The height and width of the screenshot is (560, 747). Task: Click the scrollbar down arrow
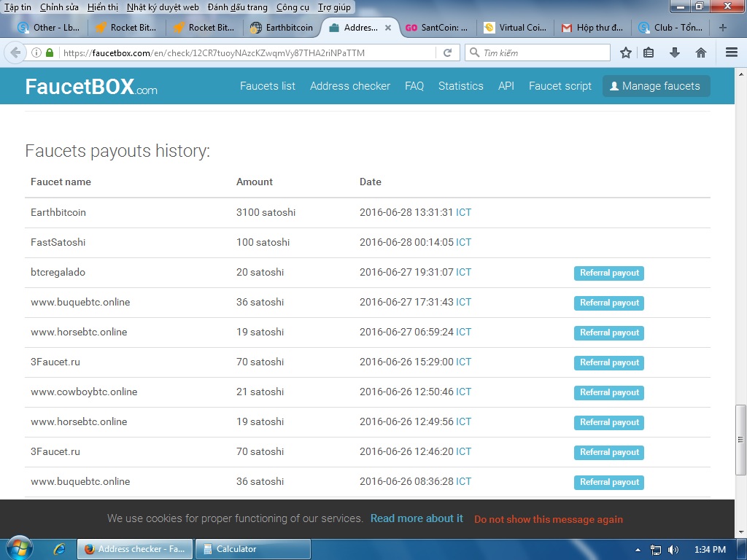click(x=740, y=532)
